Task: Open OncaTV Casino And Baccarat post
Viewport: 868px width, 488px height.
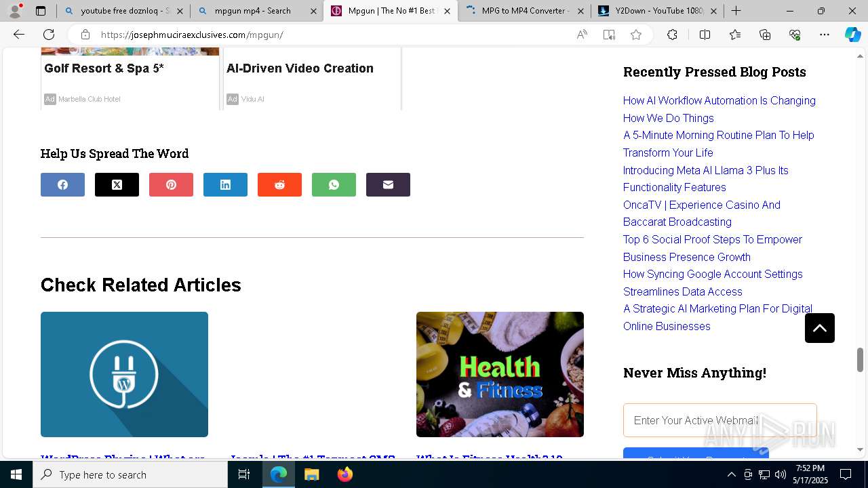Action: [701, 213]
